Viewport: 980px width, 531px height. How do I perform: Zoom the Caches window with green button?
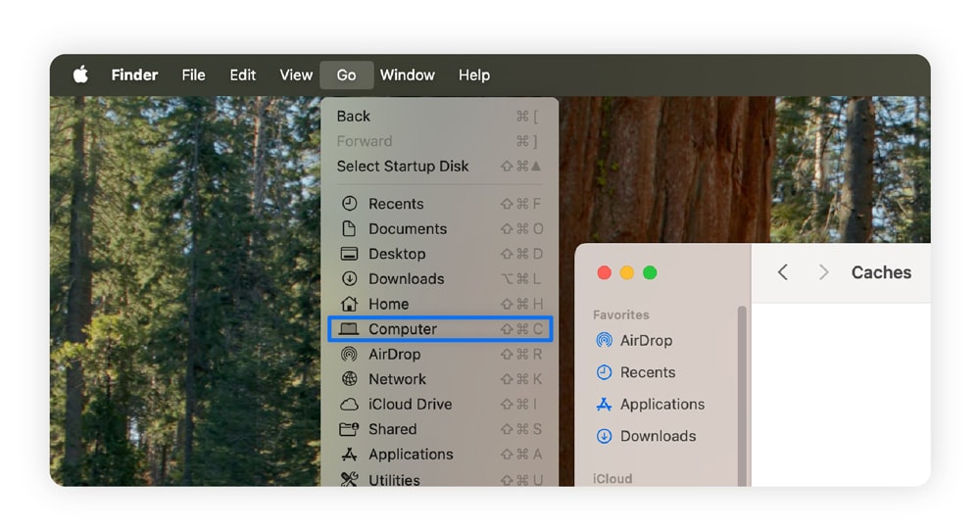coord(650,273)
